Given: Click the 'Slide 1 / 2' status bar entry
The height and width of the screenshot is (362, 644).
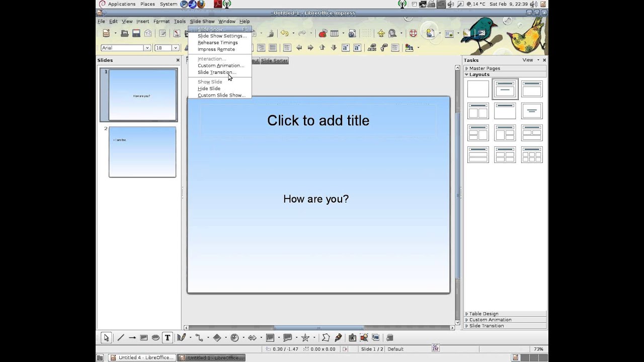Looking at the screenshot, I should 372,349.
